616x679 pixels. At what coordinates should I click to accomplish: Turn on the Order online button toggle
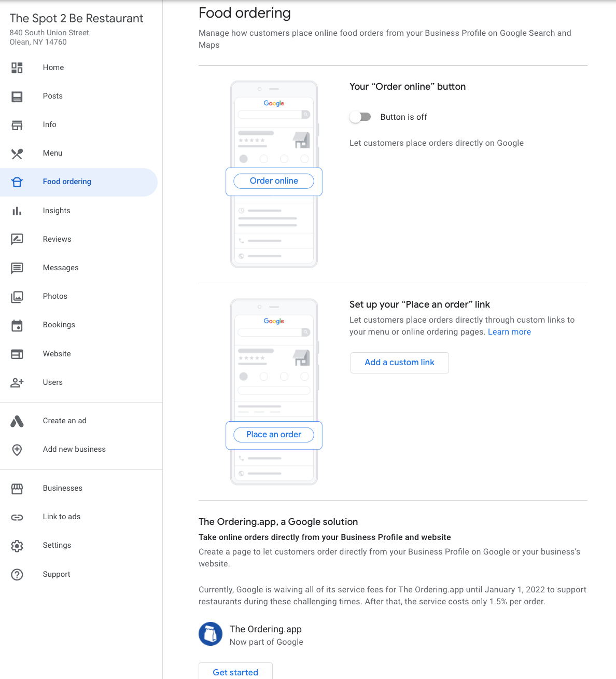coord(360,117)
